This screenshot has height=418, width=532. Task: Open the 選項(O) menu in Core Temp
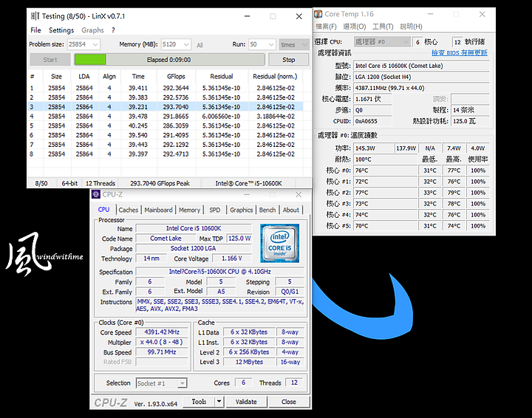click(x=354, y=27)
